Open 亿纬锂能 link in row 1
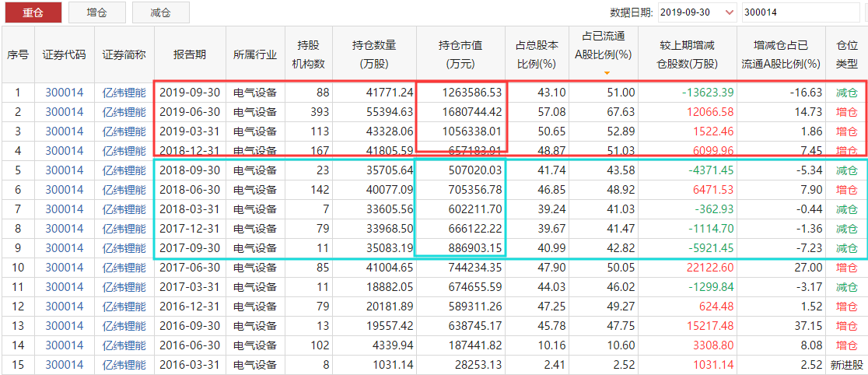This screenshot has height=375, width=868. tap(124, 93)
